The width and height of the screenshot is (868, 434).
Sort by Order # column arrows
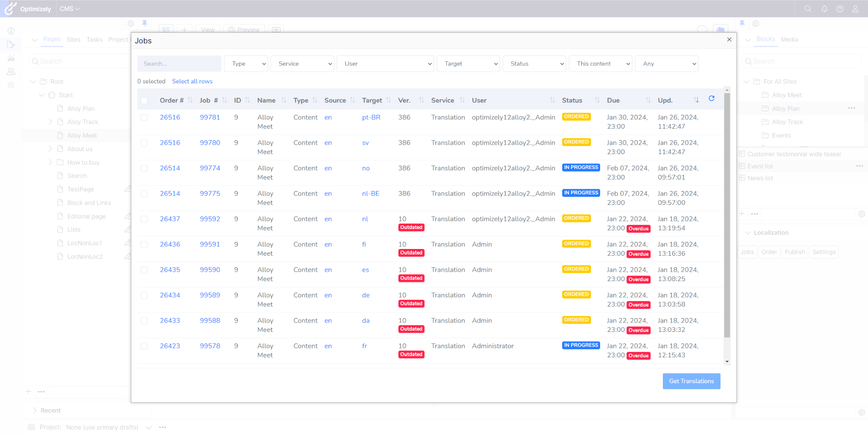tap(190, 100)
